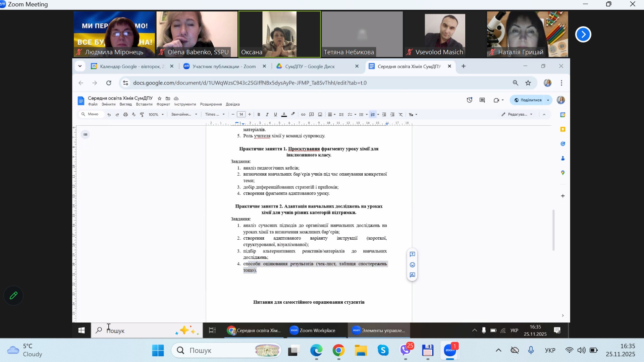Switch to СумДПУ Google Диск tab

[x=310, y=66]
